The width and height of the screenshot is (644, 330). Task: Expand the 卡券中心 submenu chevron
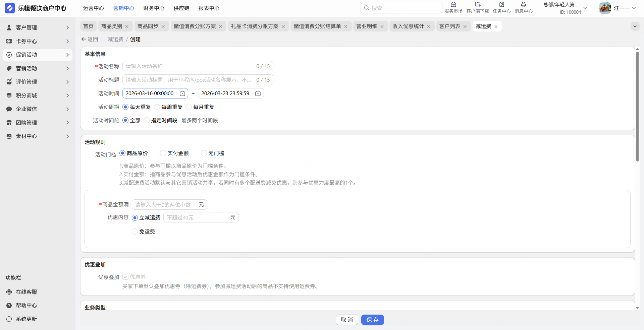[67, 41]
